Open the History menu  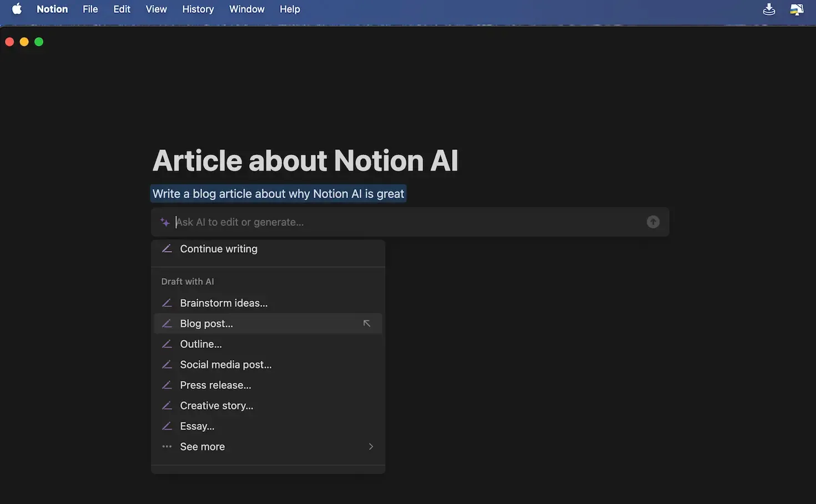[198, 9]
